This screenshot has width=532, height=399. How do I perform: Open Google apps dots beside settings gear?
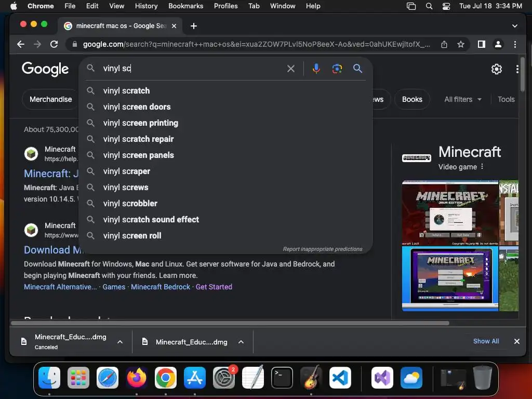[517, 69]
